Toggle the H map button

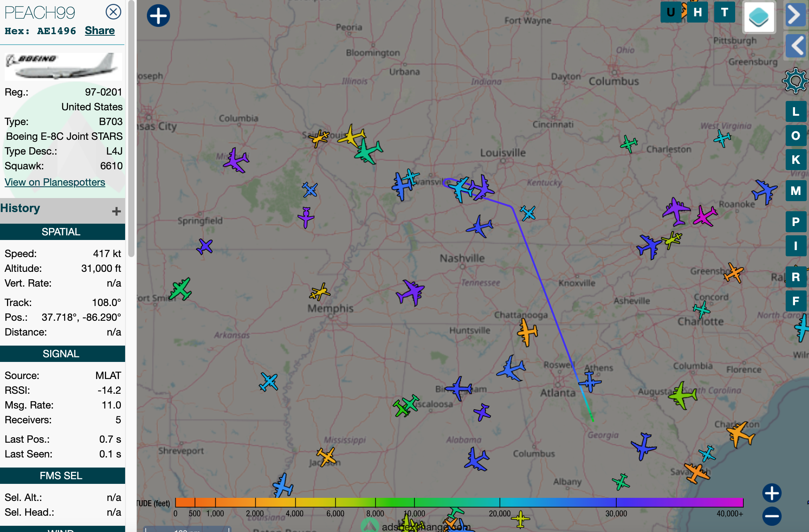(x=697, y=12)
